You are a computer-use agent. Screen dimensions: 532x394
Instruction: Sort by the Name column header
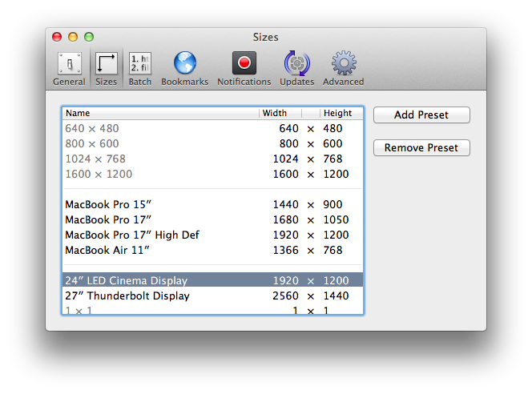click(x=160, y=113)
